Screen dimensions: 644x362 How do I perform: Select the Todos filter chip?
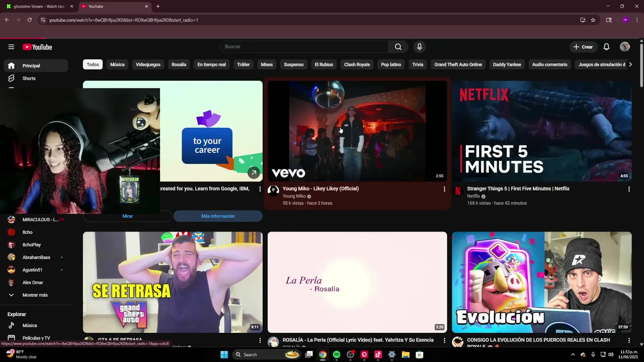tap(93, 64)
